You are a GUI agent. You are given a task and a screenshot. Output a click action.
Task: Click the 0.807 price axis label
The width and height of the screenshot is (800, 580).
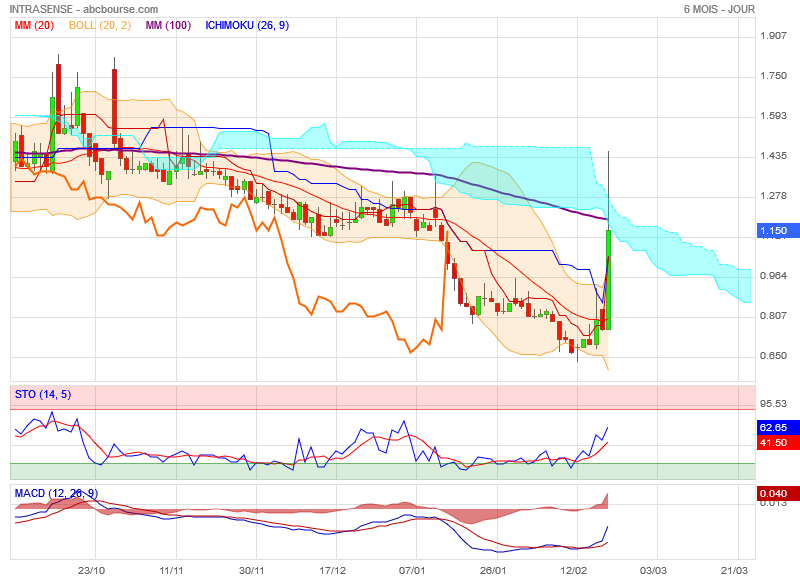click(x=773, y=316)
